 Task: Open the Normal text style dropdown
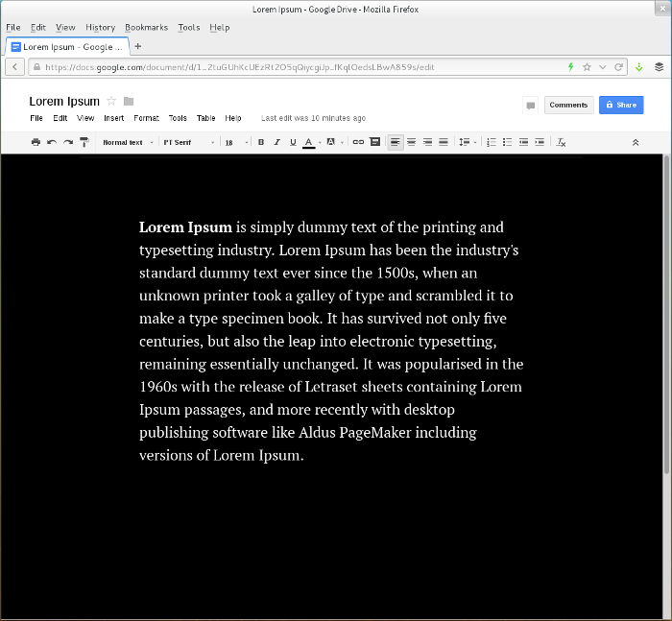click(128, 142)
